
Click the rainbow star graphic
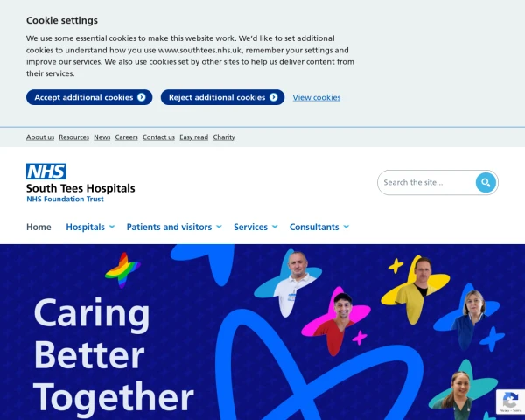[x=122, y=270]
